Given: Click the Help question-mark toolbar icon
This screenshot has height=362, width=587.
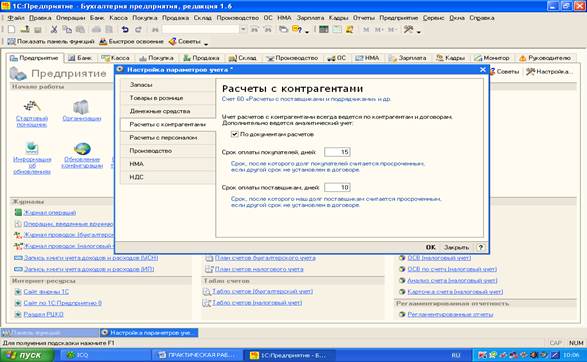Looking at the screenshot, I should click(x=297, y=29).
